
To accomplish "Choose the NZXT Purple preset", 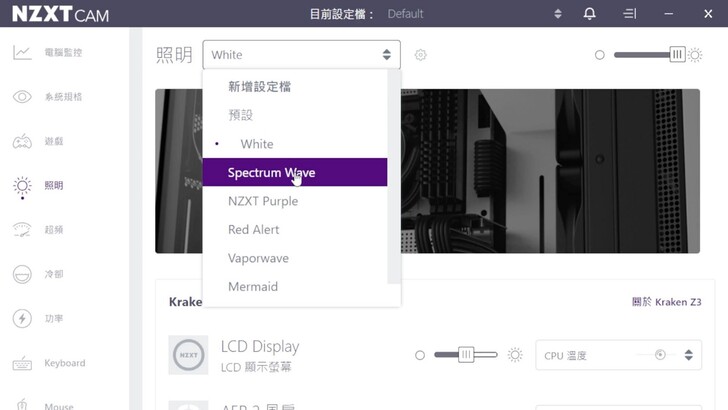I will coord(295,201).
